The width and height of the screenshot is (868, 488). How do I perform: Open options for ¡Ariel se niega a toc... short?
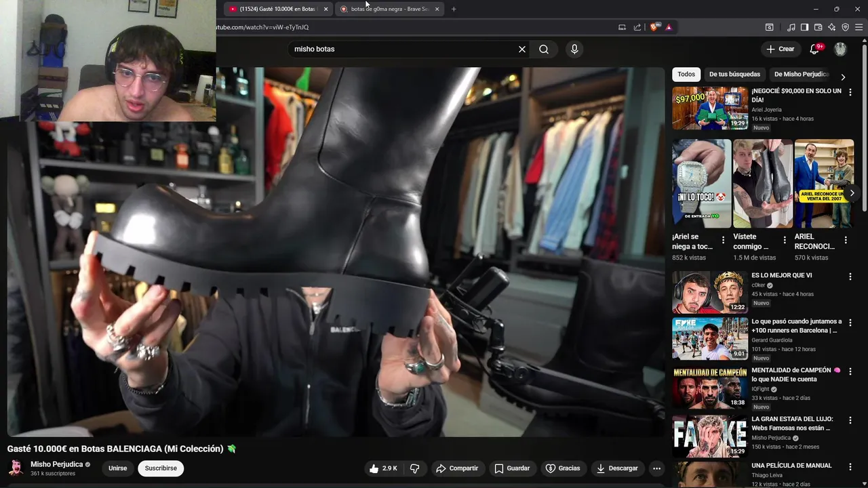pos(723,240)
